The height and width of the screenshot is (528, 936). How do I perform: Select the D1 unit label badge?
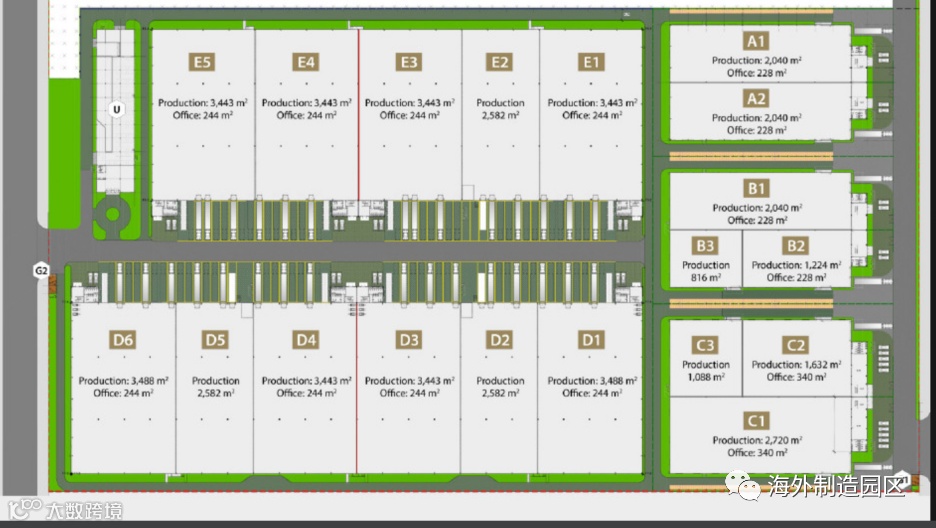[591, 340]
